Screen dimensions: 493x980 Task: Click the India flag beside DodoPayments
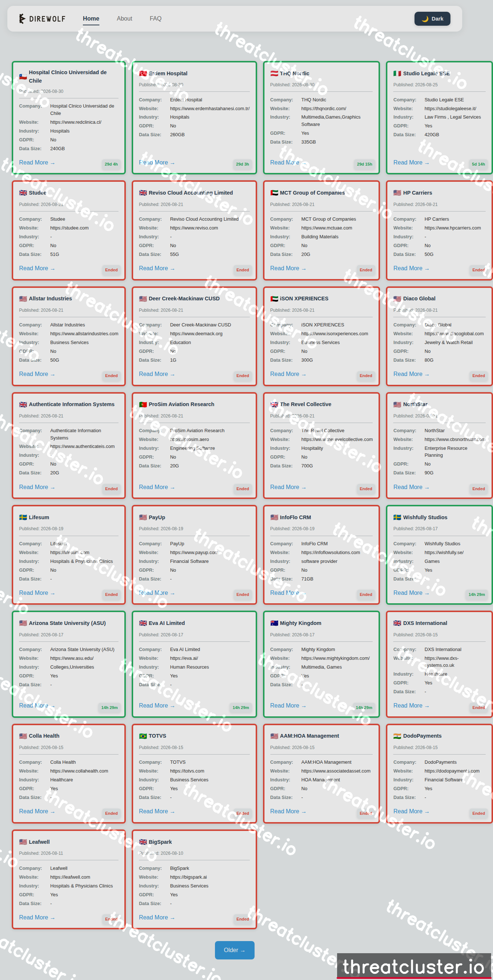coord(397,736)
